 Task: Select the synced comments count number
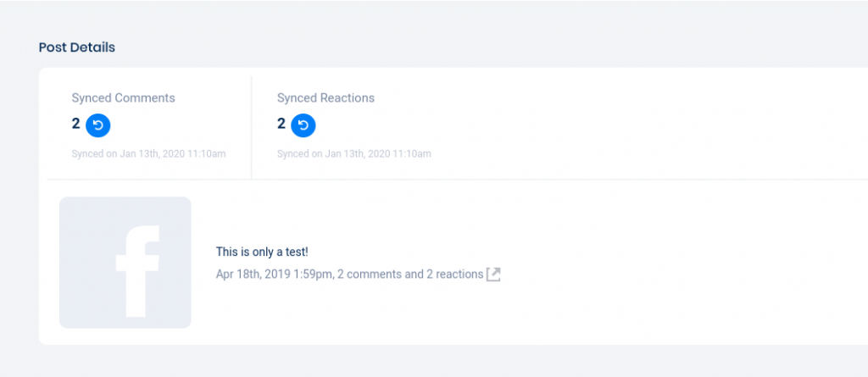[76, 124]
